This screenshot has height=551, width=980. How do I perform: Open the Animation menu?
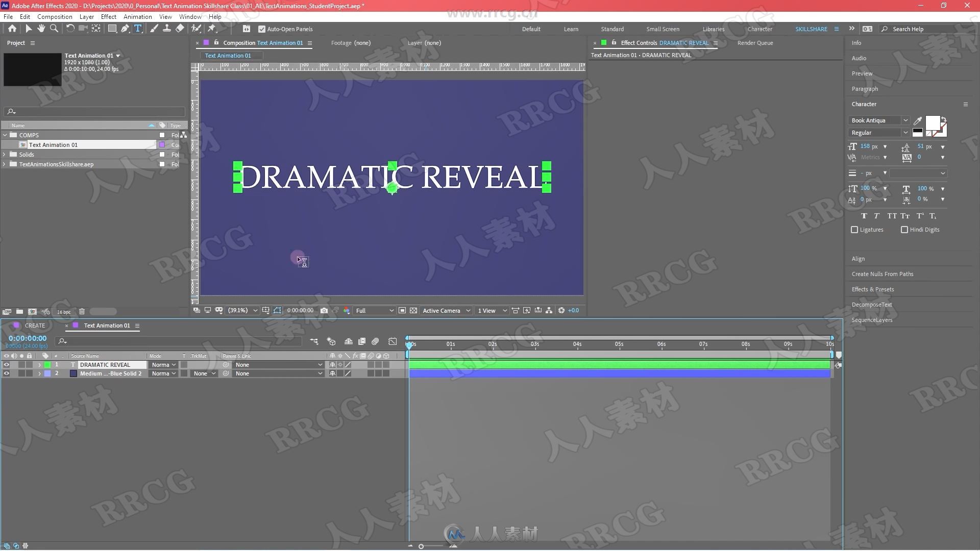click(137, 17)
